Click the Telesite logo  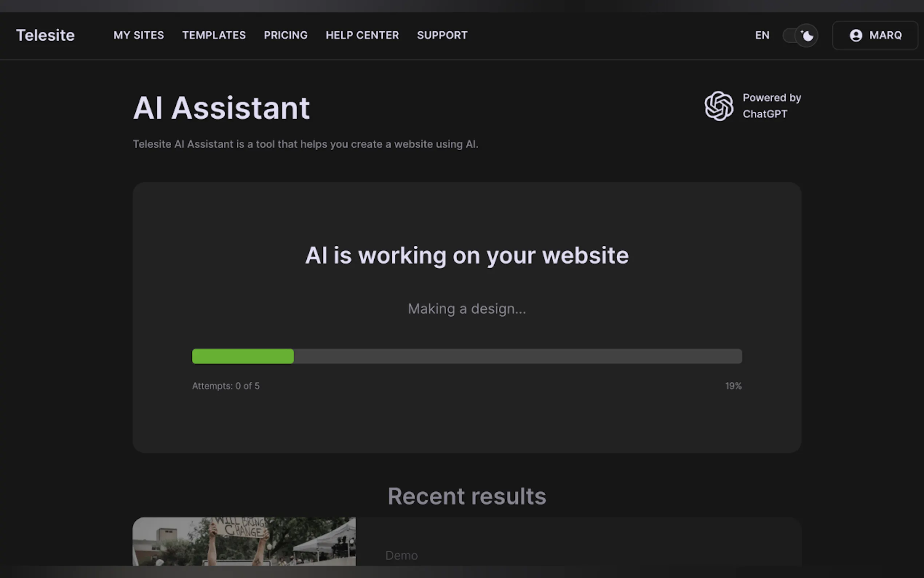click(45, 35)
